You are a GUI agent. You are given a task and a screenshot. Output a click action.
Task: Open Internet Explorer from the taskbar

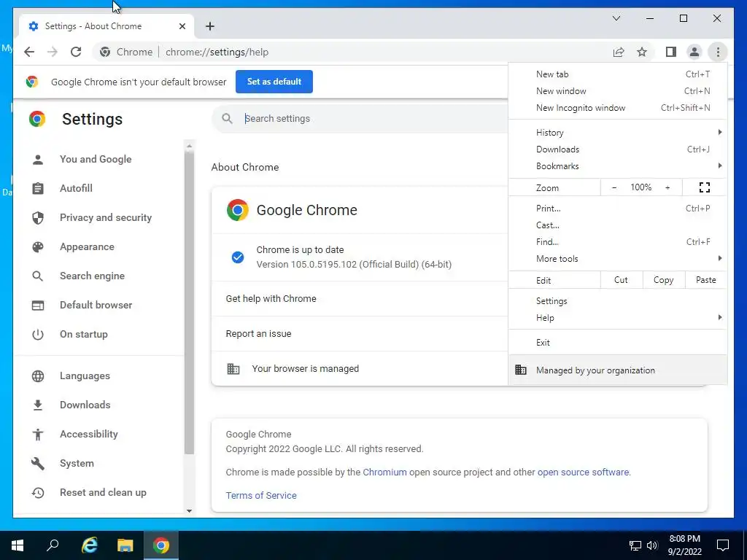pos(89,545)
